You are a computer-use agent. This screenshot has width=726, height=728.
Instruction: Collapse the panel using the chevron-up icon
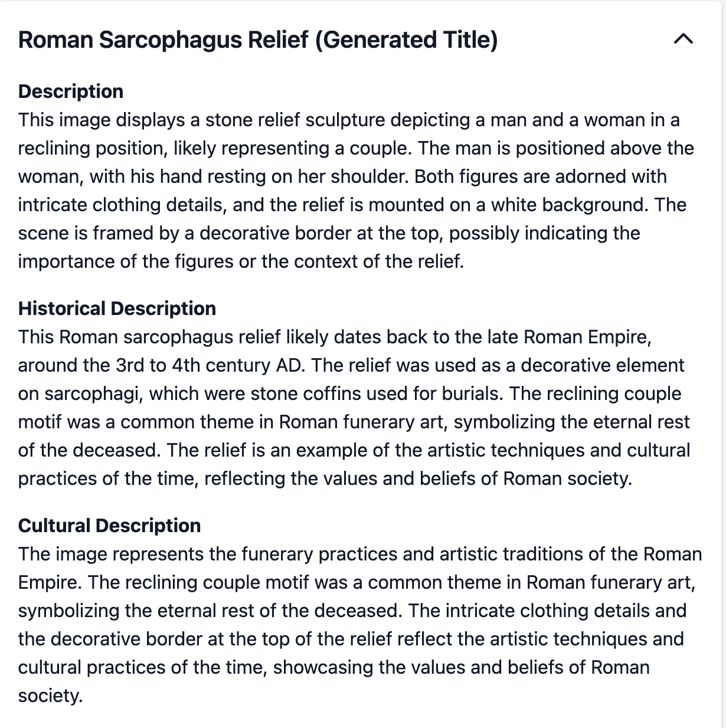[683, 40]
